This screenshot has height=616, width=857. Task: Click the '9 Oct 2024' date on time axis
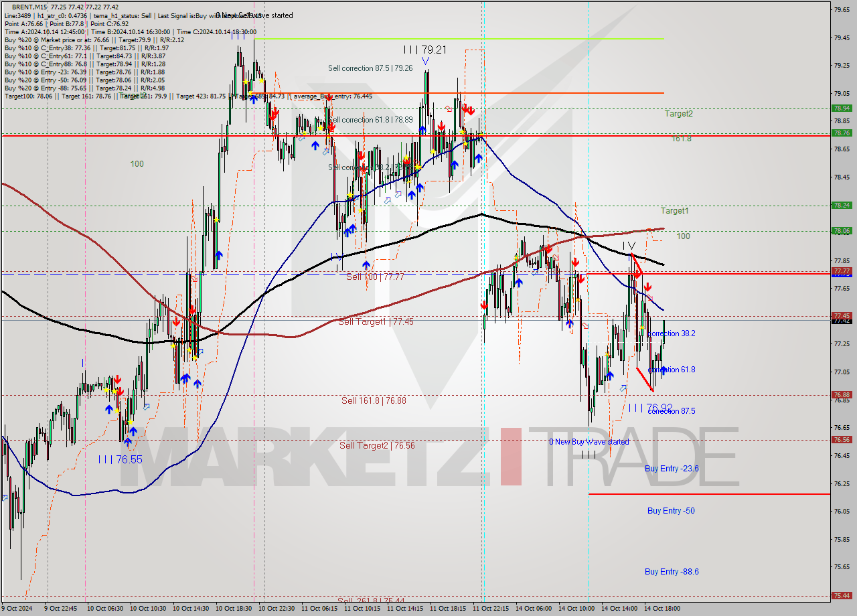(x=15, y=609)
